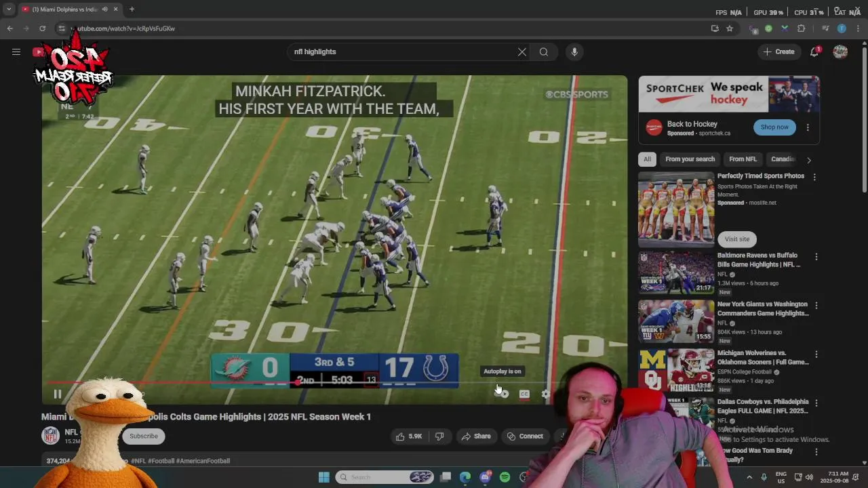The image size is (868, 488).
Task: Open the YouTube guide hamburger menu
Action: point(16,52)
